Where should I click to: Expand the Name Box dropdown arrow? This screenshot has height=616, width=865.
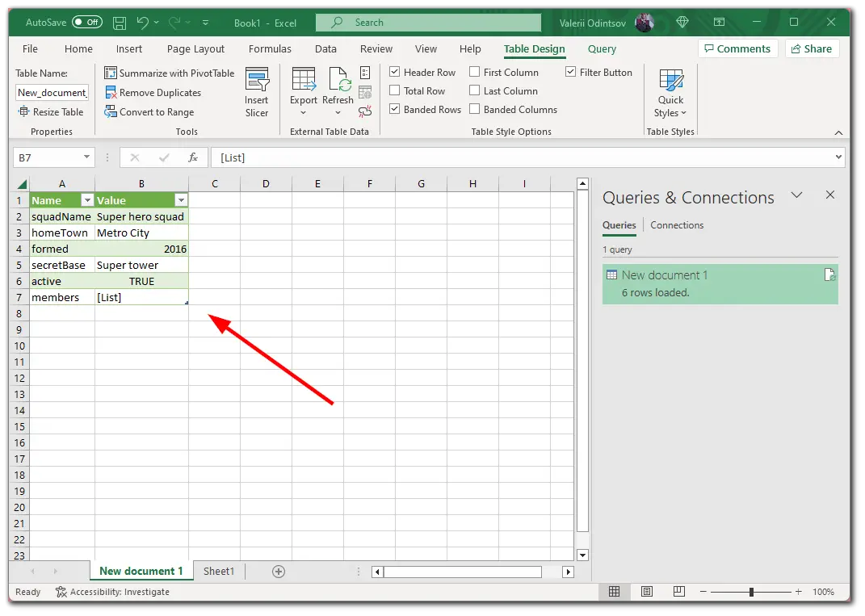point(86,157)
